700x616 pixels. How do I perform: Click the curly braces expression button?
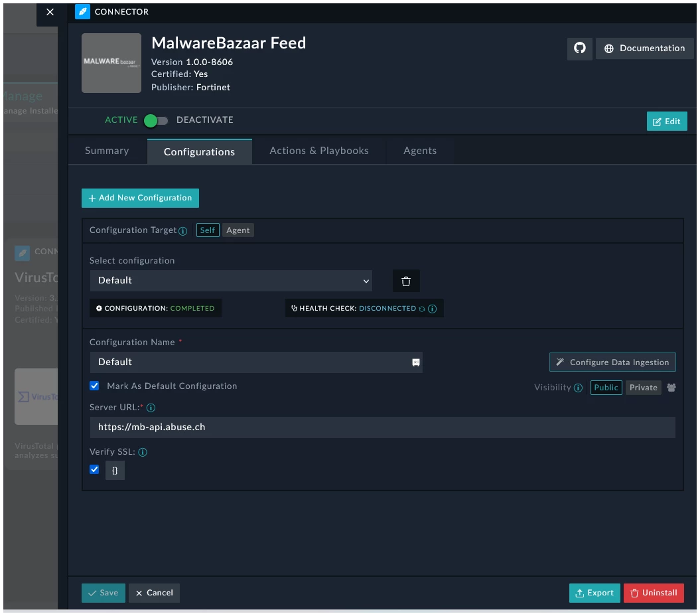pos(115,471)
